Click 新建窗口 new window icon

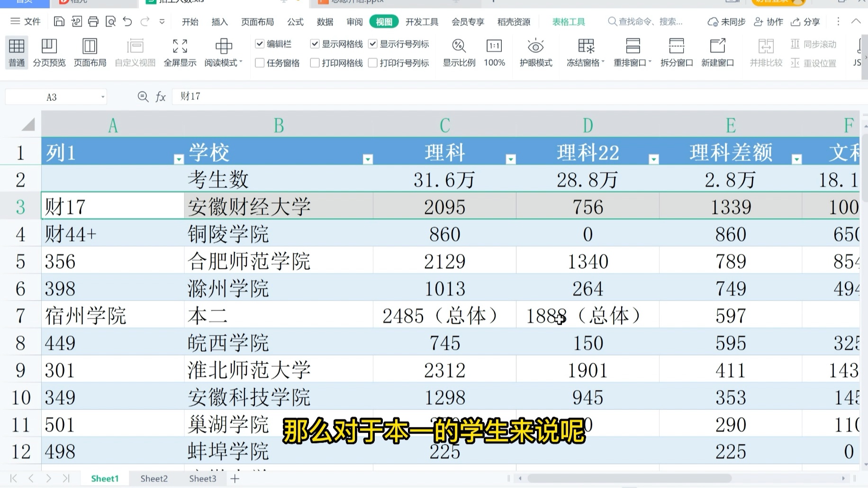718,52
